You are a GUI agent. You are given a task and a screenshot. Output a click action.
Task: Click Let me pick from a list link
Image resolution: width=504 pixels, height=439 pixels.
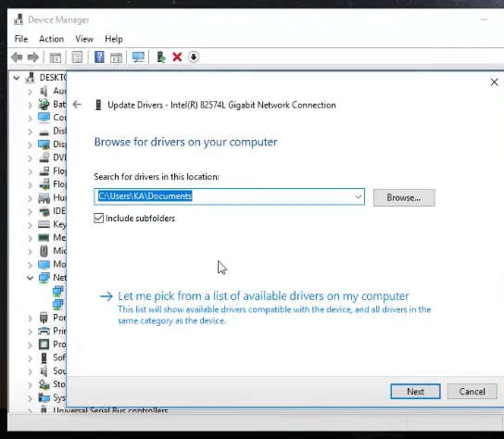click(x=263, y=296)
